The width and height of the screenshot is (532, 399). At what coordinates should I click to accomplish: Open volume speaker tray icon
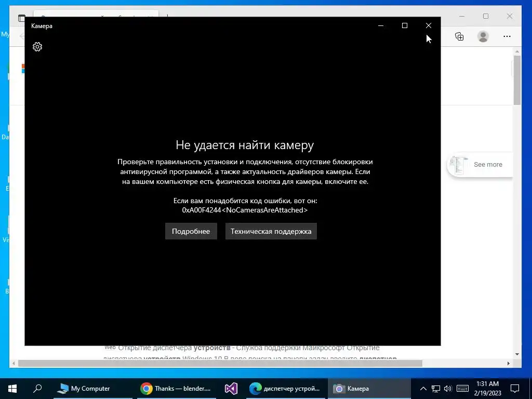[x=448, y=389]
